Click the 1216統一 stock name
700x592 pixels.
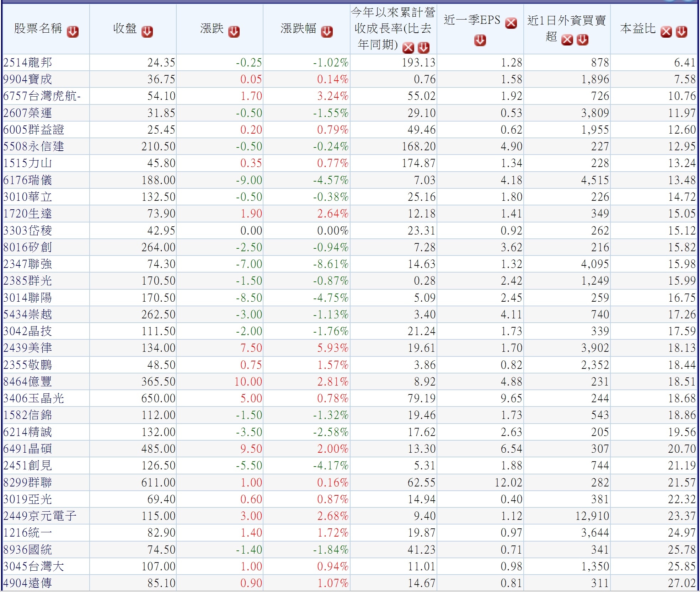pos(28,533)
